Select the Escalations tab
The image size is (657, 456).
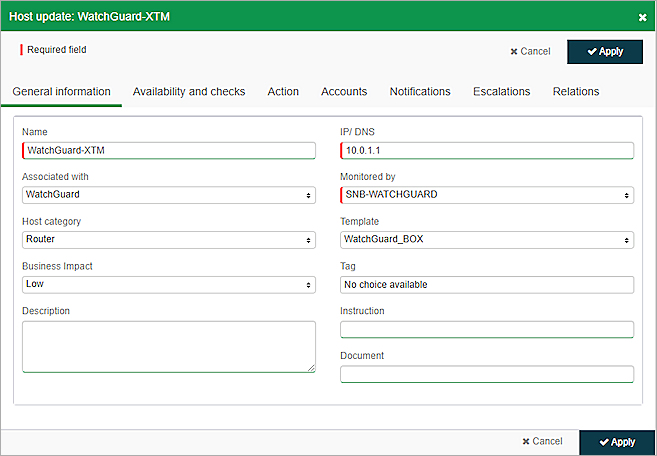click(x=501, y=91)
